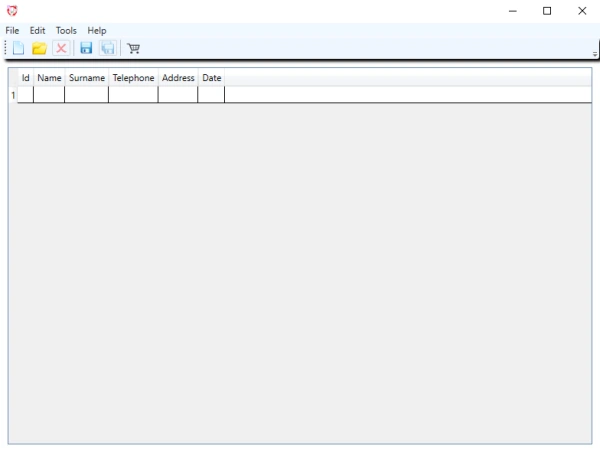
Task: Open the Tools menu
Action: pyautogui.click(x=66, y=31)
